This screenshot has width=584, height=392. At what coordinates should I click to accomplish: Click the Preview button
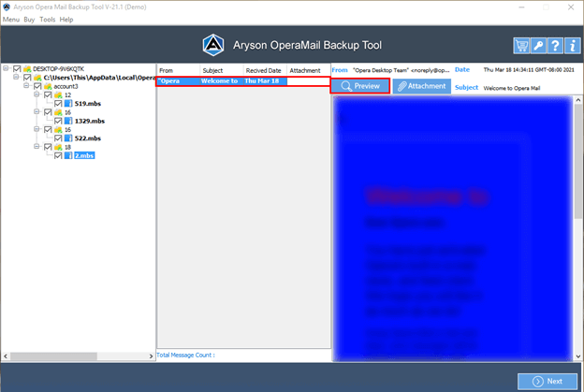coord(360,86)
